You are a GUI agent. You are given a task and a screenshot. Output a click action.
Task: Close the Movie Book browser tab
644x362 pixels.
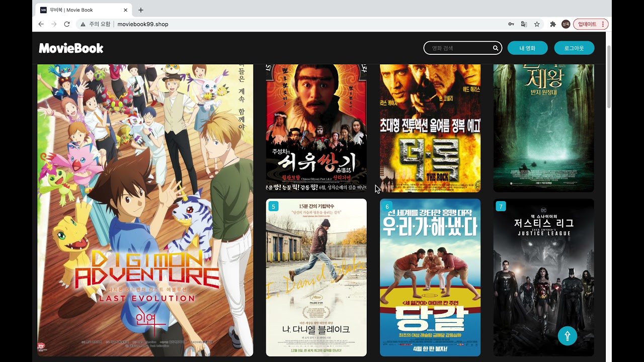[125, 10]
